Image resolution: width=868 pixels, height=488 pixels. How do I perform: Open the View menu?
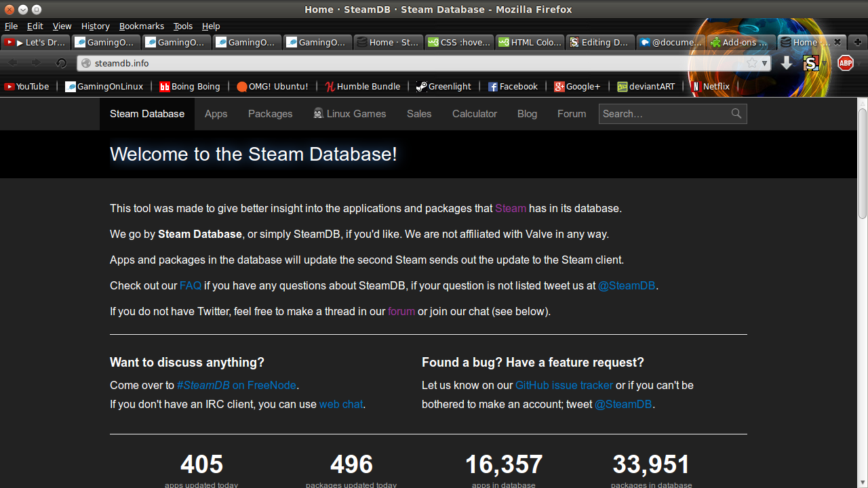(x=62, y=26)
